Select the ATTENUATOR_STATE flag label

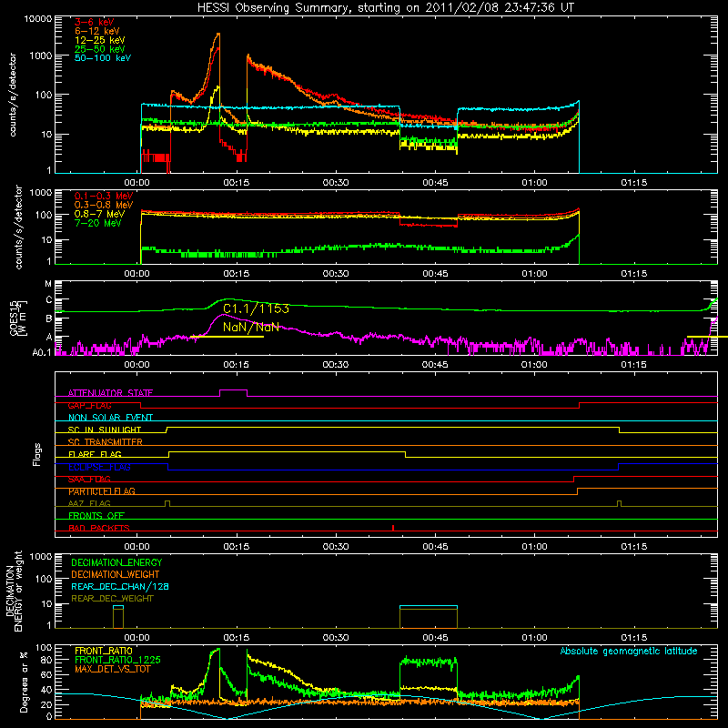pyautogui.click(x=110, y=393)
